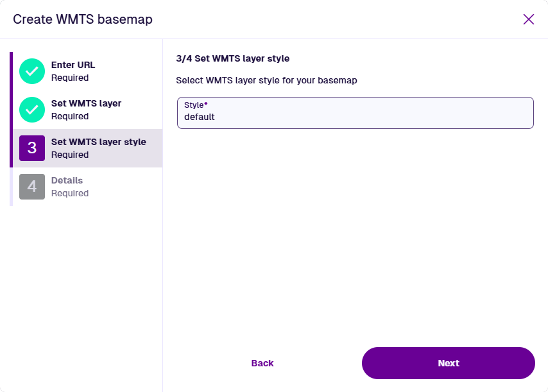Click the "Select WMTS layer style" description text
Screen dimensions: 548x392
[x=266, y=81]
